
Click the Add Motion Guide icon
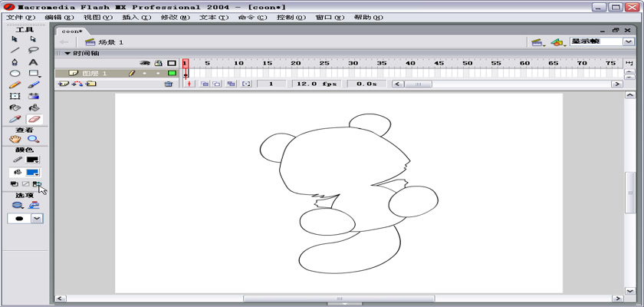click(77, 84)
